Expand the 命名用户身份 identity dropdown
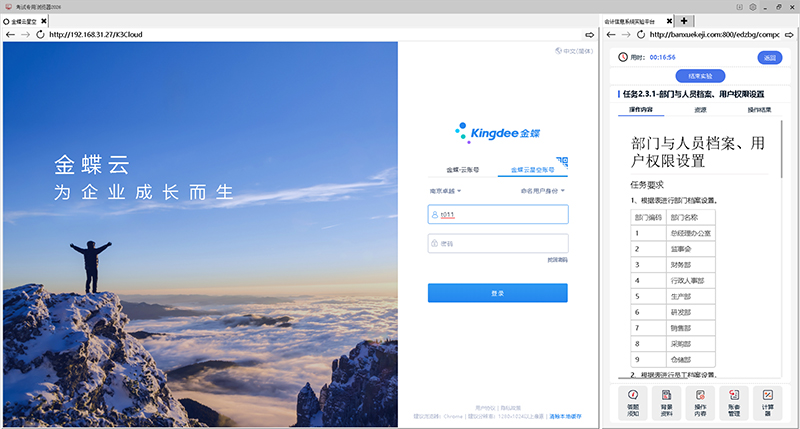Screen dimensions: 800x429 tap(543, 190)
